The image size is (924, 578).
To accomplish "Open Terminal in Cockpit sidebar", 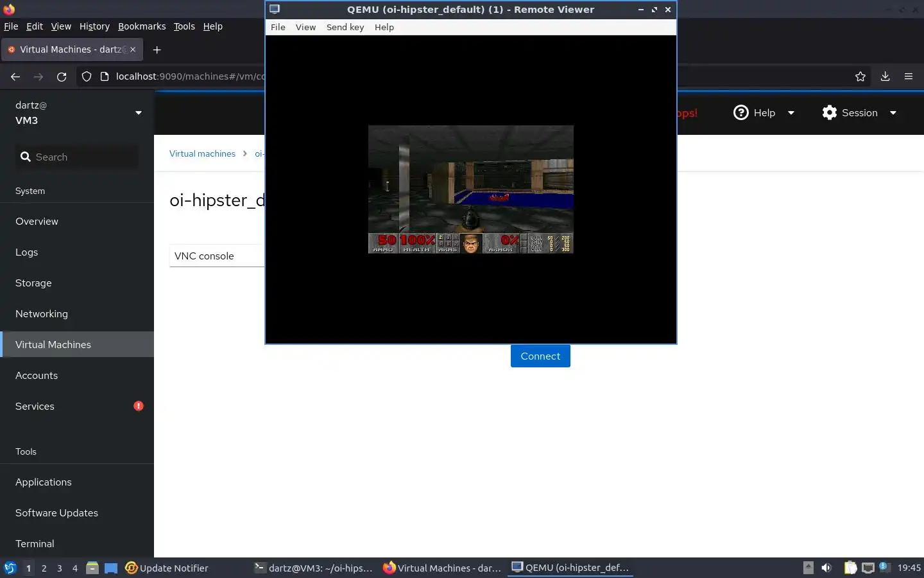I will [77, 543].
